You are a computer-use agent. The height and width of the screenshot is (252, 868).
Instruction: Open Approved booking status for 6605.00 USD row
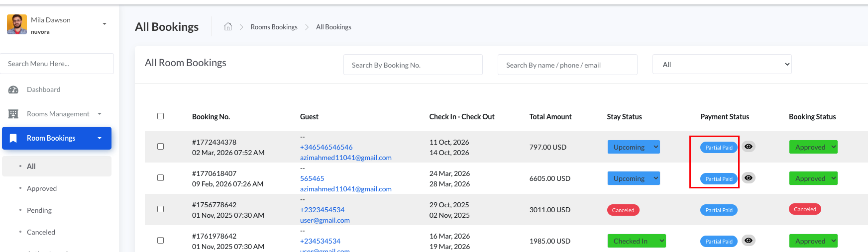tap(813, 178)
